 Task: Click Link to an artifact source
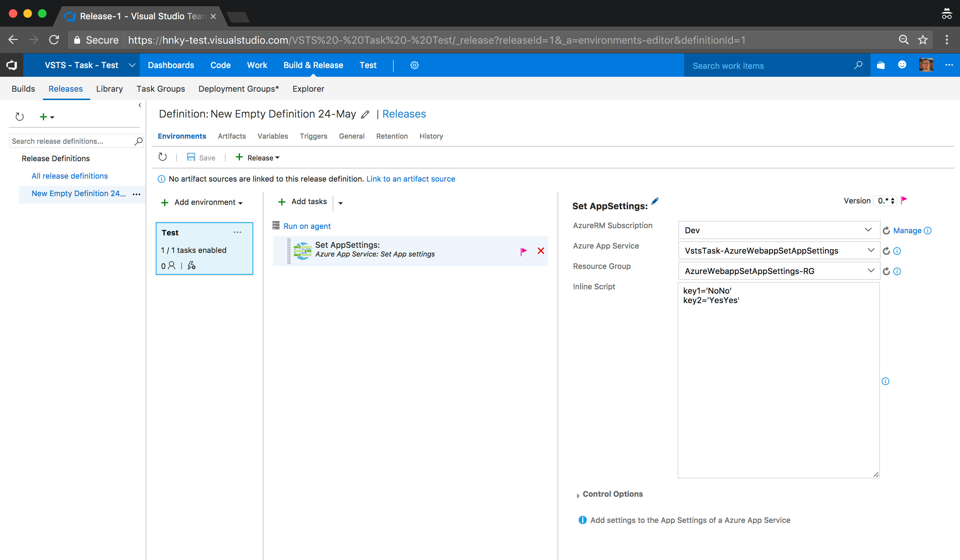click(410, 179)
